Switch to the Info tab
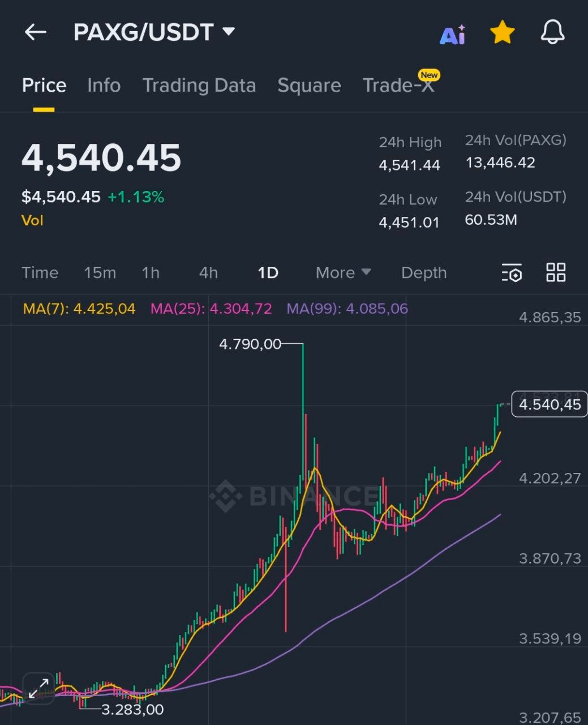The height and width of the screenshot is (725, 588). point(104,86)
